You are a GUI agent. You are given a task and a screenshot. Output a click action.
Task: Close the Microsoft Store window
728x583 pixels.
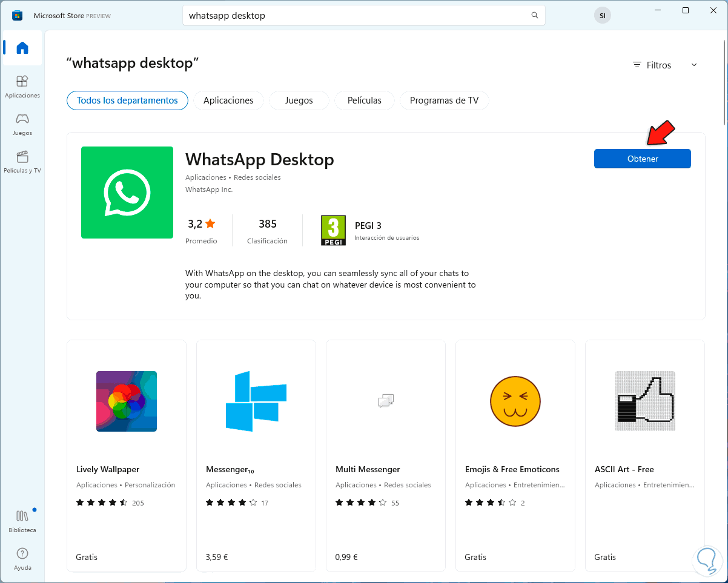click(713, 10)
